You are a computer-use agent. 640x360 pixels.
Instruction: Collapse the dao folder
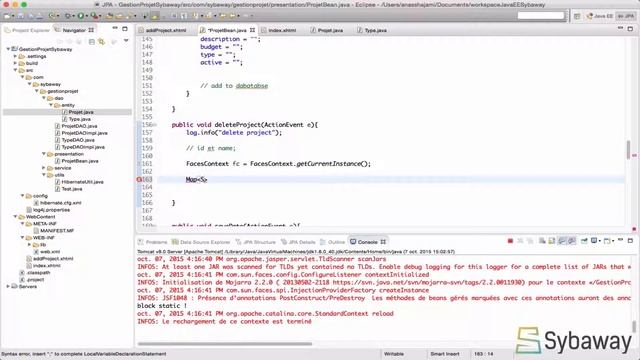(x=44, y=98)
